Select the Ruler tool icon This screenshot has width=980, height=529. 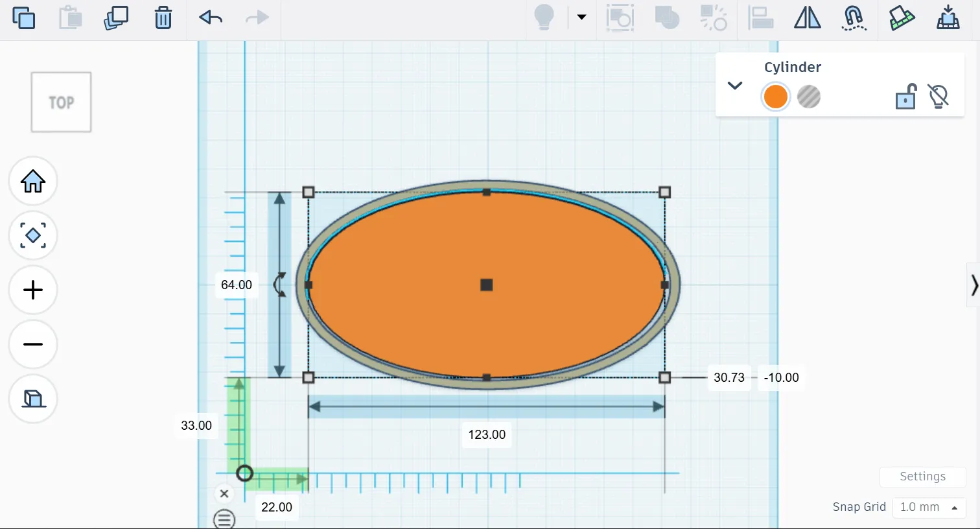tap(901, 18)
